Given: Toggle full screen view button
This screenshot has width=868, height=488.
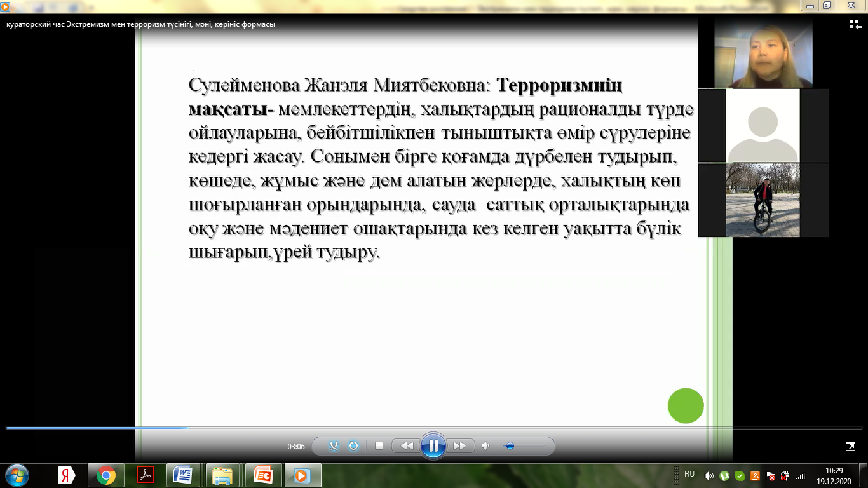Looking at the screenshot, I should (x=850, y=446).
